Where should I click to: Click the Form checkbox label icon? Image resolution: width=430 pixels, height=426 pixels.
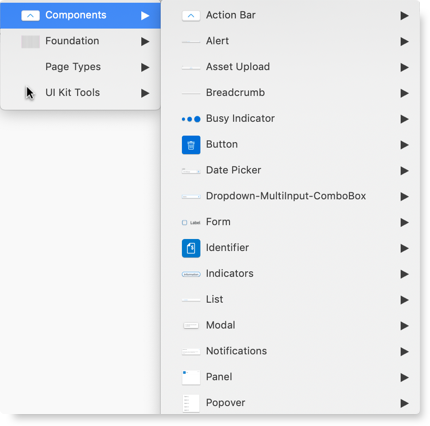tap(191, 222)
